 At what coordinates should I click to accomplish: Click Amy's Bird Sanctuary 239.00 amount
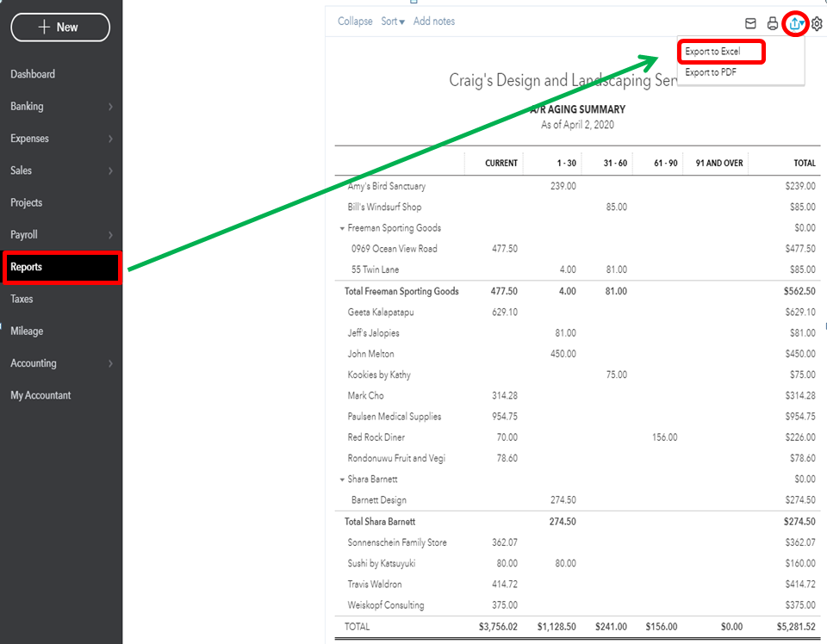(563, 187)
